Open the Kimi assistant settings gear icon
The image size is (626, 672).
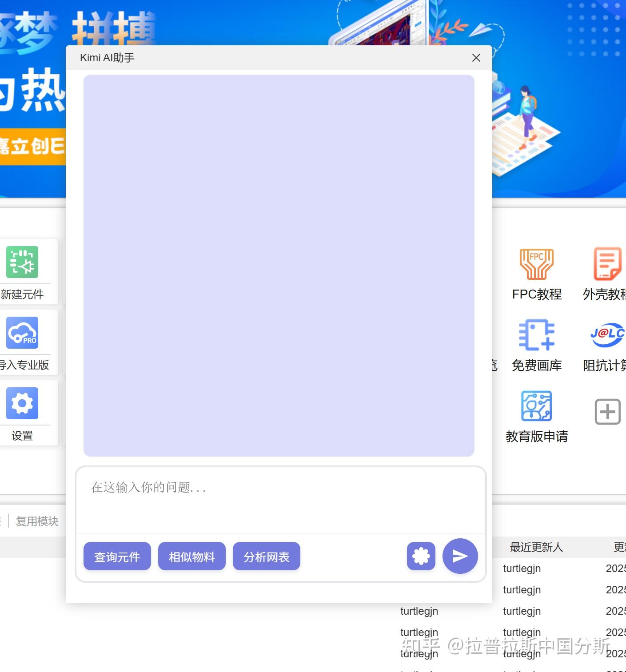(x=420, y=556)
